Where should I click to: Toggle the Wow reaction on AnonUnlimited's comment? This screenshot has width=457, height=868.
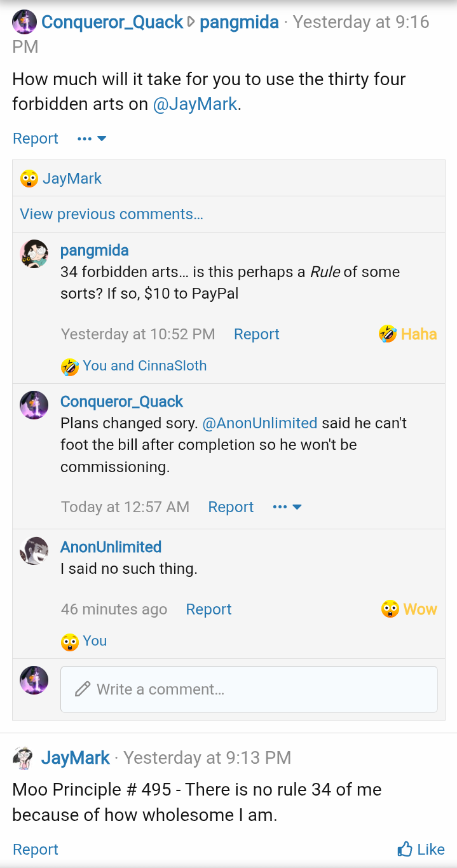click(x=409, y=609)
